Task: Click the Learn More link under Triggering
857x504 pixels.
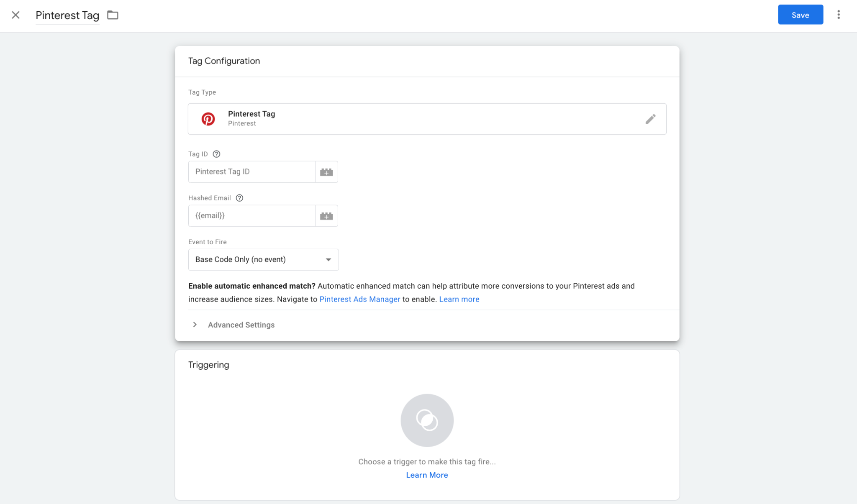Action: pos(427,475)
